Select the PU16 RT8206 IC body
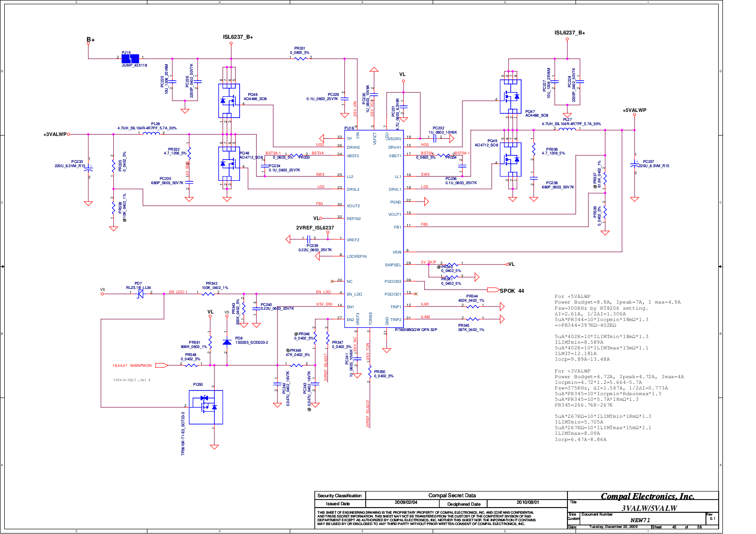Image resolution: width=756 pixels, height=534 pixels. coord(374,229)
